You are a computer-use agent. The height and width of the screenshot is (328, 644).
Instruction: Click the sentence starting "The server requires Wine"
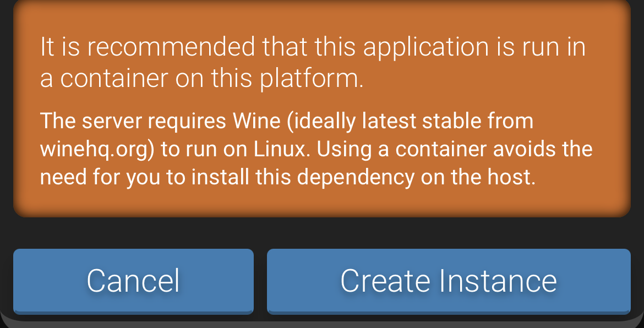coord(286,121)
